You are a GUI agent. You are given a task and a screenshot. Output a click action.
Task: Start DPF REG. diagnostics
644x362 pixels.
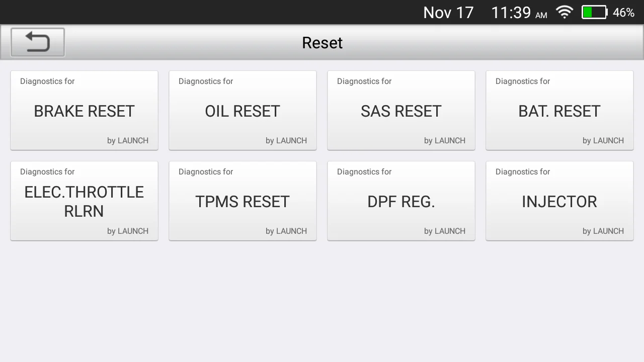(401, 201)
